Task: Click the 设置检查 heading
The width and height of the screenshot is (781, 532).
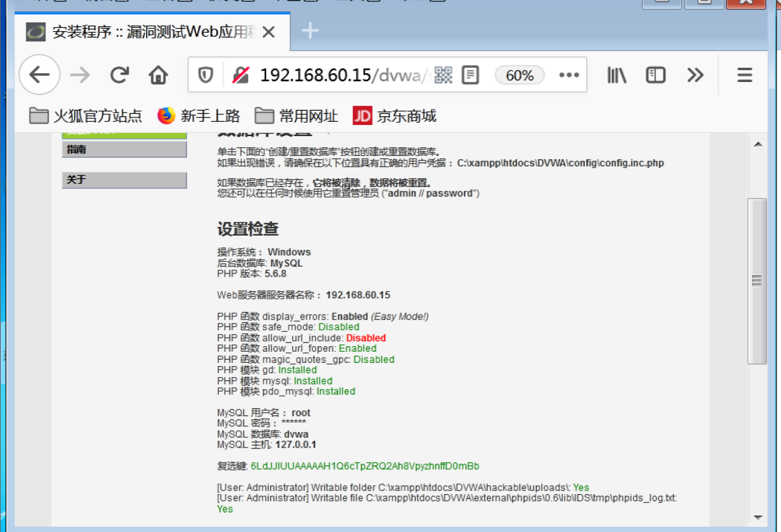Action: click(247, 229)
